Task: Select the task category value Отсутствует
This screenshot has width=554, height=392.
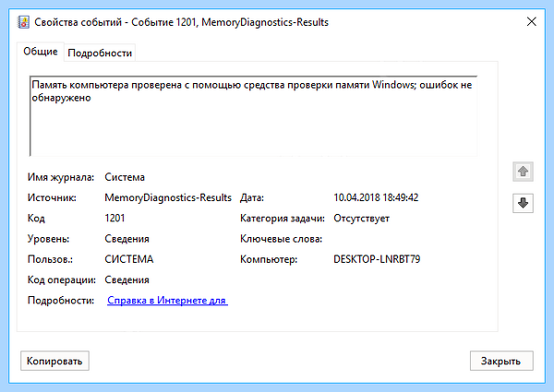Action: pyautogui.click(x=361, y=219)
